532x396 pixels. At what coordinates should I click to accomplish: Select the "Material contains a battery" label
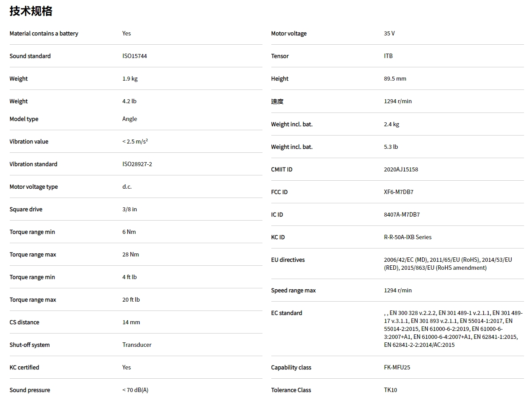pos(43,34)
